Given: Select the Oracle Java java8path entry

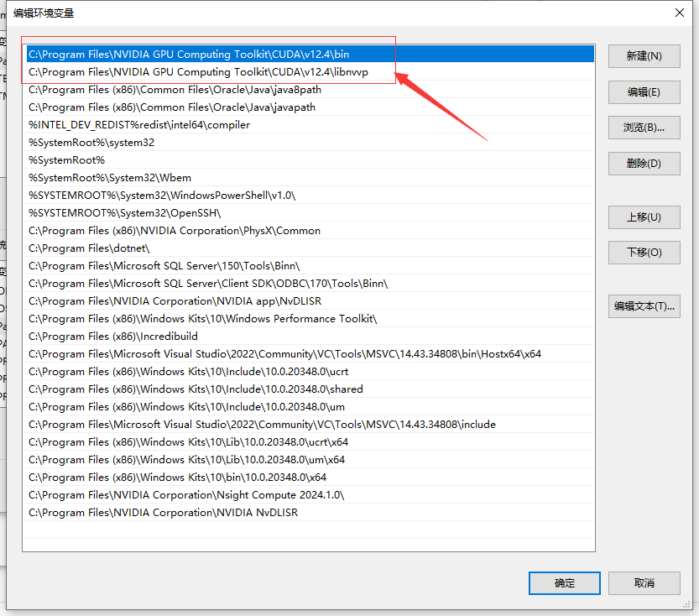Looking at the screenshot, I should 175,90.
